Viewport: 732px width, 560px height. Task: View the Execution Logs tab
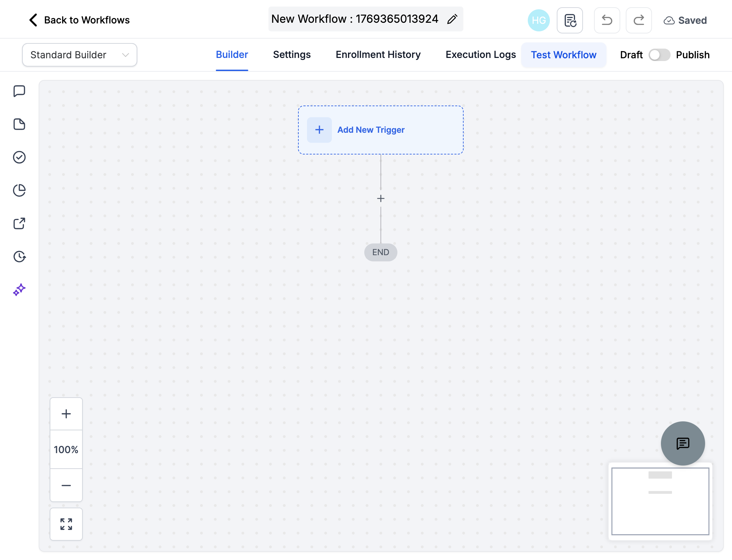[x=481, y=55]
